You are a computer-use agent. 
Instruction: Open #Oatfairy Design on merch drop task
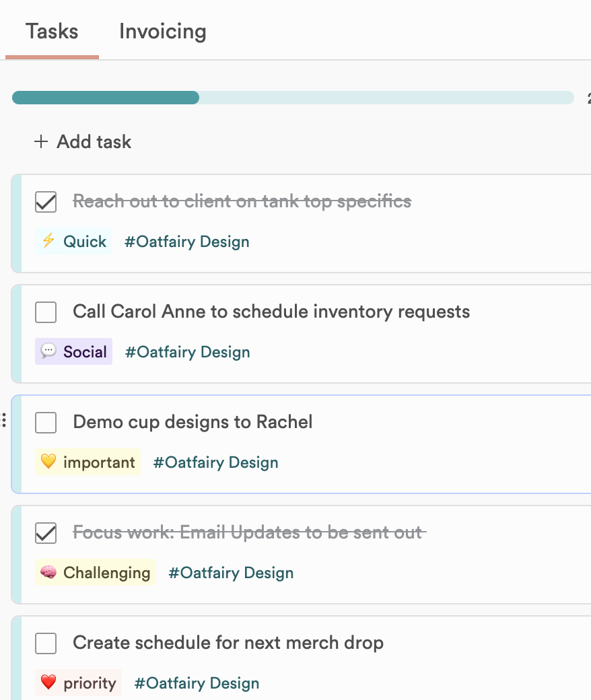[197, 683]
